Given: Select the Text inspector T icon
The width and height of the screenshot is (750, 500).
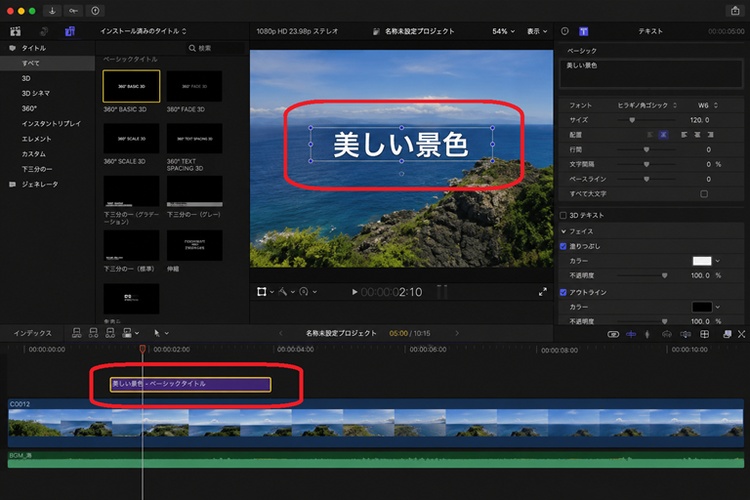Looking at the screenshot, I should pyautogui.click(x=584, y=31).
